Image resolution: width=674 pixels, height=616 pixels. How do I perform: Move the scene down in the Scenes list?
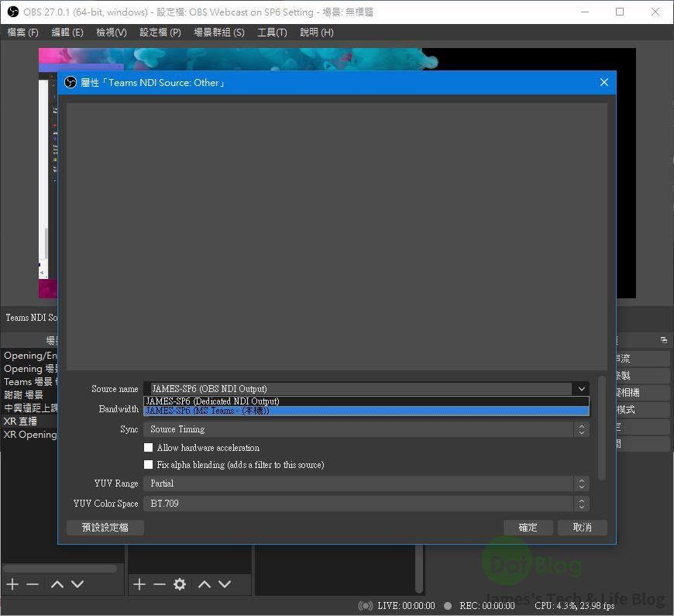tap(77, 584)
